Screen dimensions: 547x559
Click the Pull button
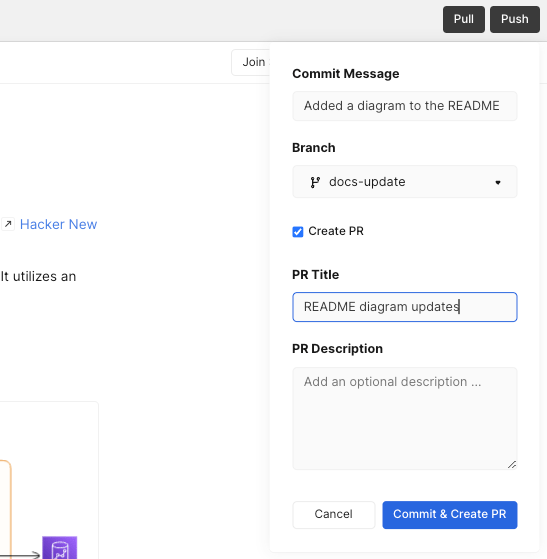click(x=464, y=19)
